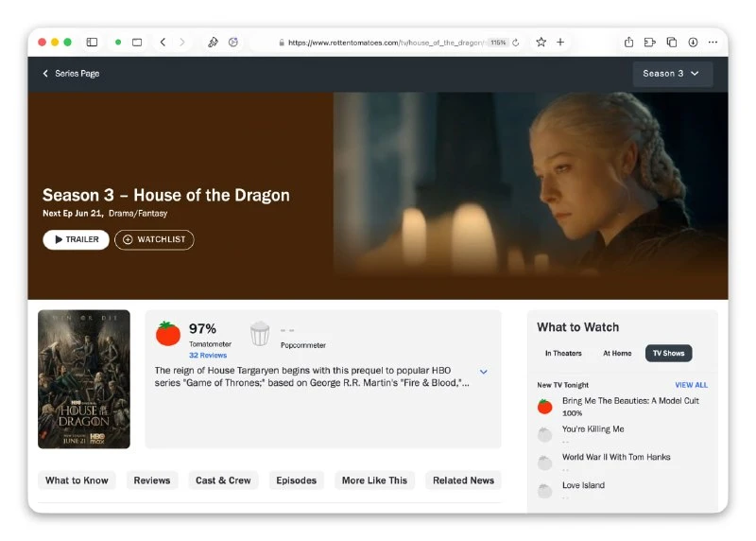Add show using WATCHLIST button
The height and width of the screenshot is (541, 756).
click(x=154, y=239)
